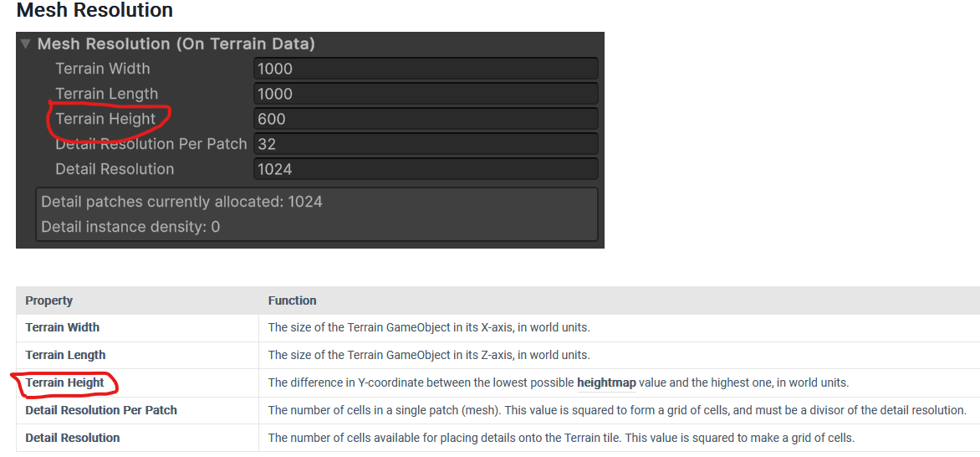Select the Detail Resolution Per Patch table cell
This screenshot has height=457, width=980.
point(101,410)
